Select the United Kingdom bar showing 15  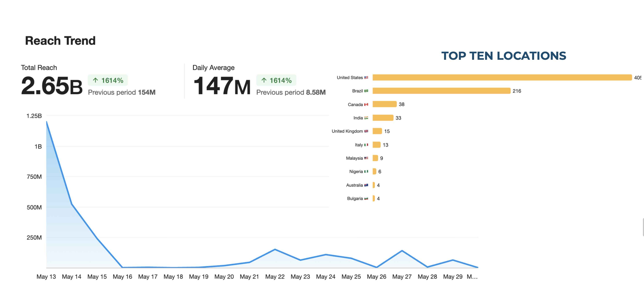[377, 131]
